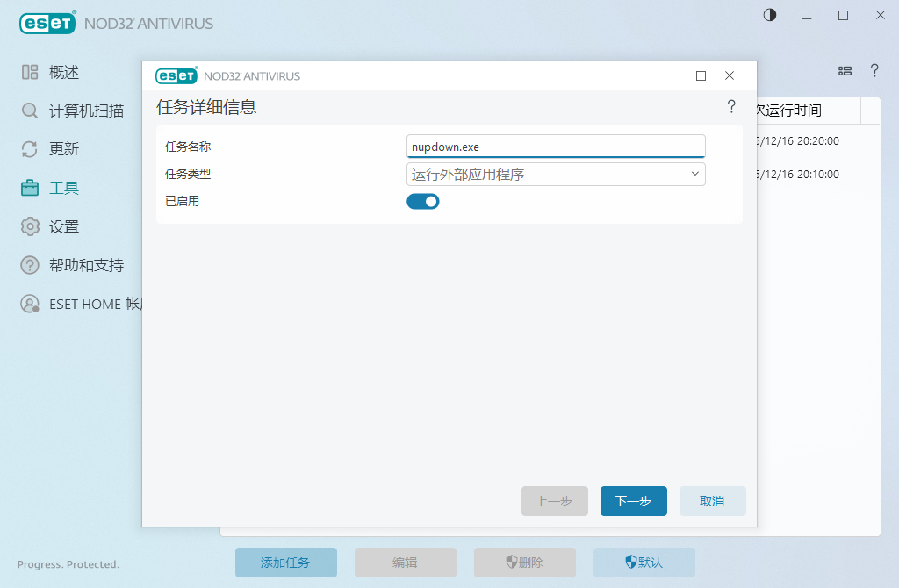The height and width of the screenshot is (588, 899).
Task: Maximize the task details dialog window
Action: click(701, 76)
